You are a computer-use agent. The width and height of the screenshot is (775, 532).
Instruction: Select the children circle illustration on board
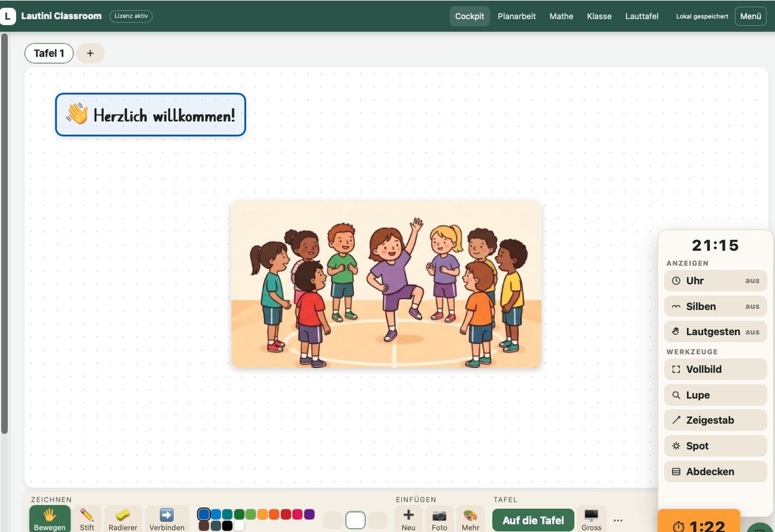tap(386, 284)
